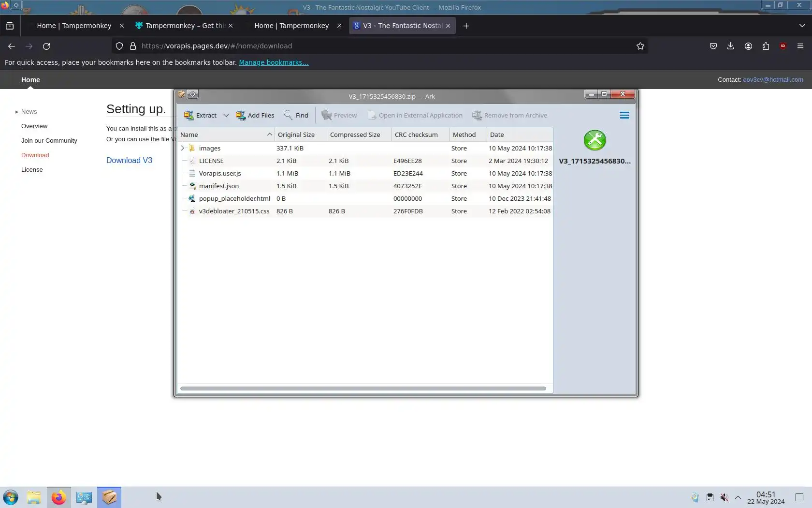
Task: Close the V3 Fantastic Nostalgic tab
Action: click(x=448, y=26)
